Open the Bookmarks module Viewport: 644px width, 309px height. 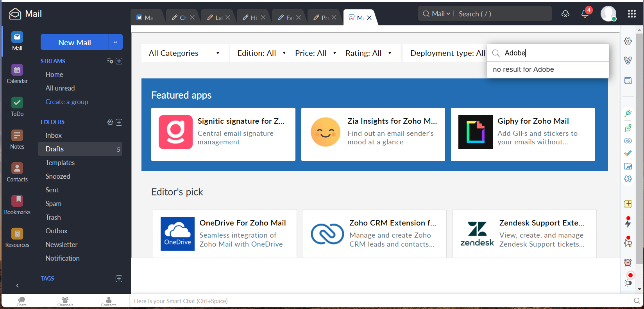[17, 205]
